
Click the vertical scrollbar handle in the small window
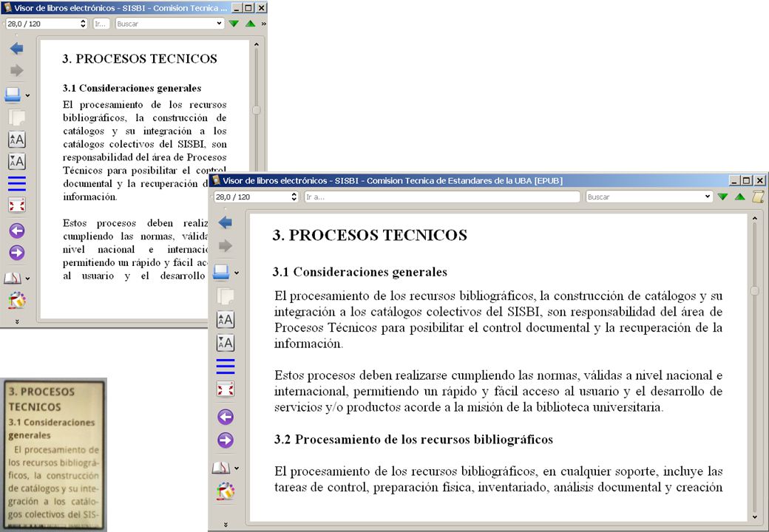257,110
